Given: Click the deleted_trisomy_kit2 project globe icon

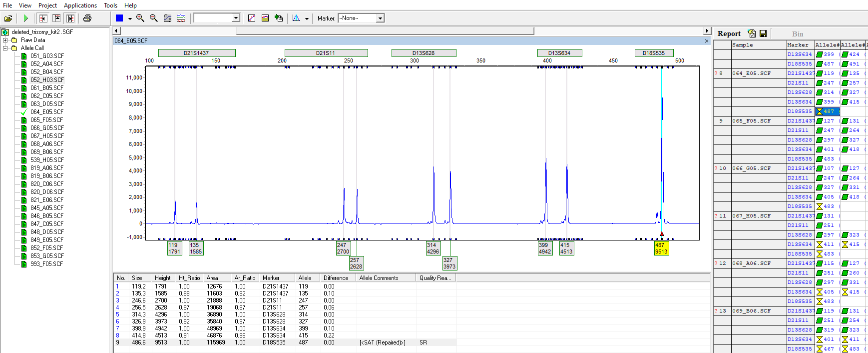Looking at the screenshot, I should pyautogui.click(x=5, y=32).
